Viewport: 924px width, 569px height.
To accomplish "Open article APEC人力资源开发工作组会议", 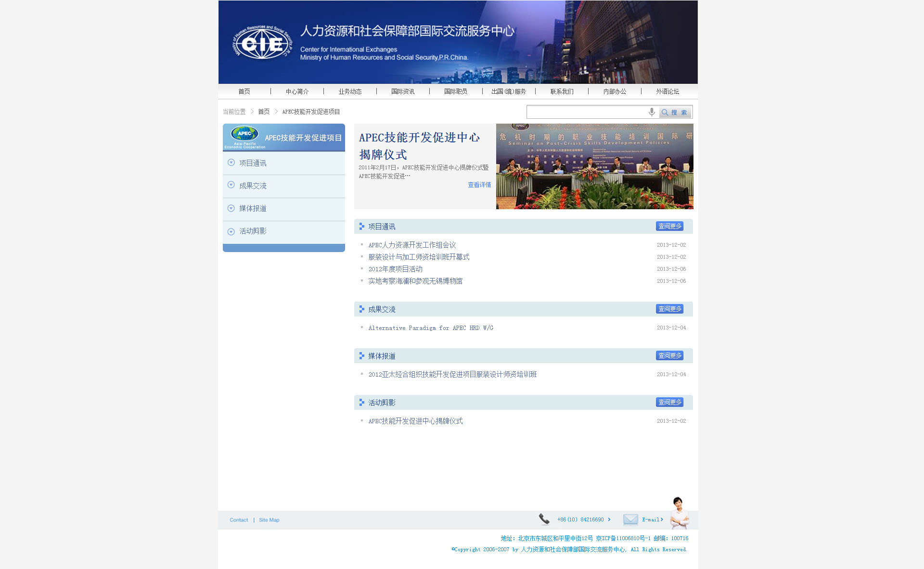I will 412,245.
